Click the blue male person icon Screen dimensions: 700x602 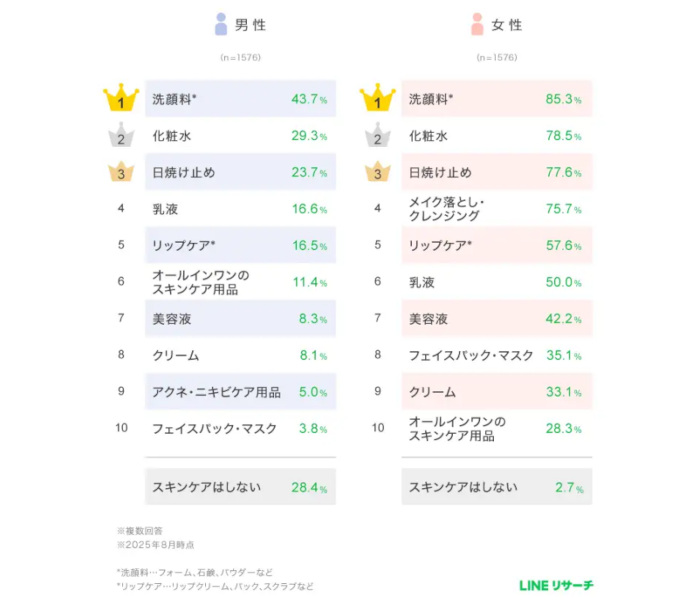(221, 24)
